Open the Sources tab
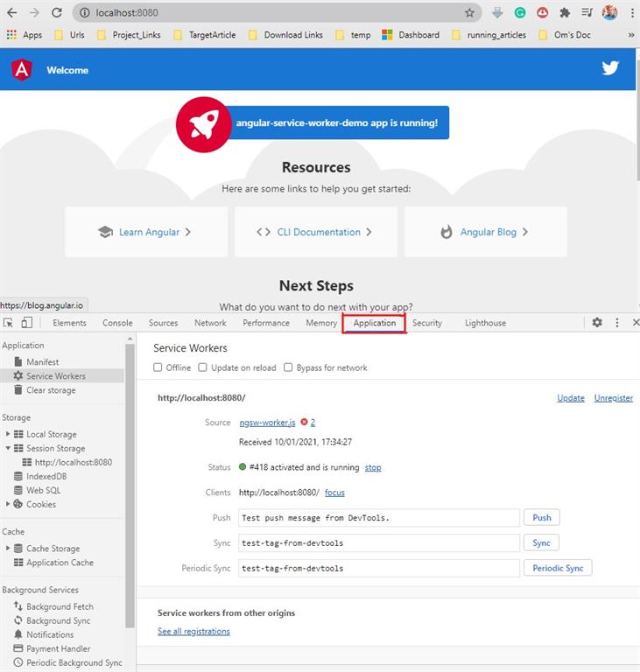640x672 pixels. (163, 323)
